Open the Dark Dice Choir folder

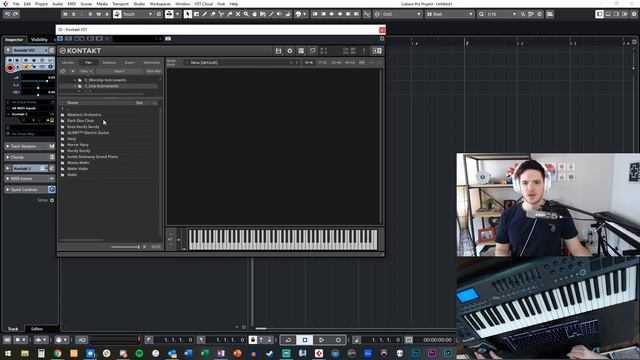tap(80, 121)
